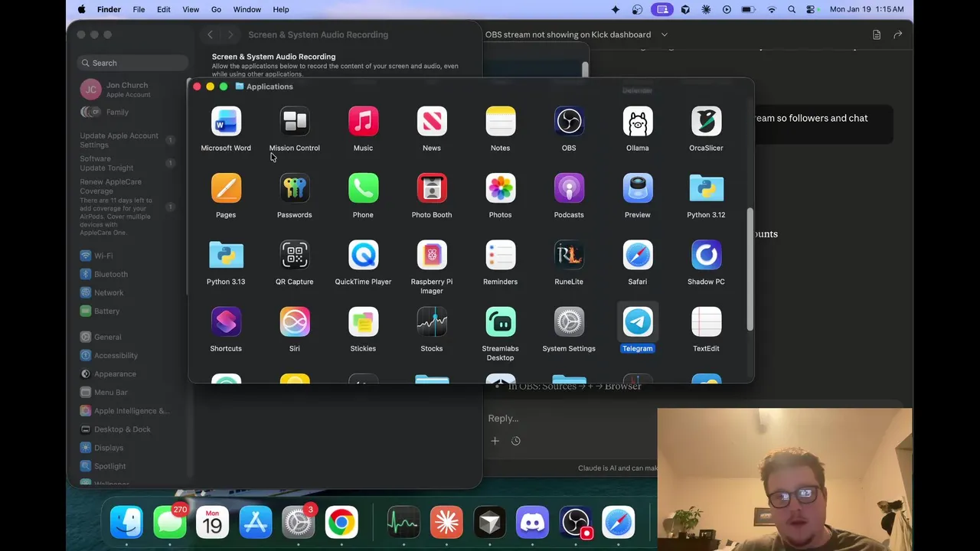Open the Photos app
The height and width of the screenshot is (551, 980).
(501, 188)
